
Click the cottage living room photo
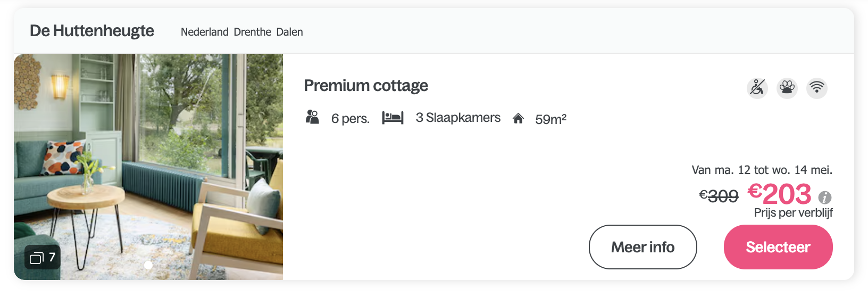point(148,167)
